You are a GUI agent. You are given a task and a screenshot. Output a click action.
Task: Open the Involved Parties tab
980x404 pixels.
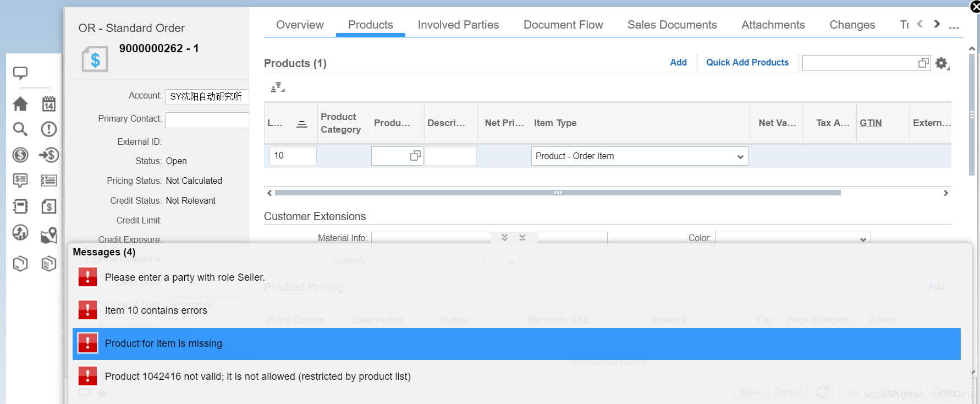click(458, 25)
